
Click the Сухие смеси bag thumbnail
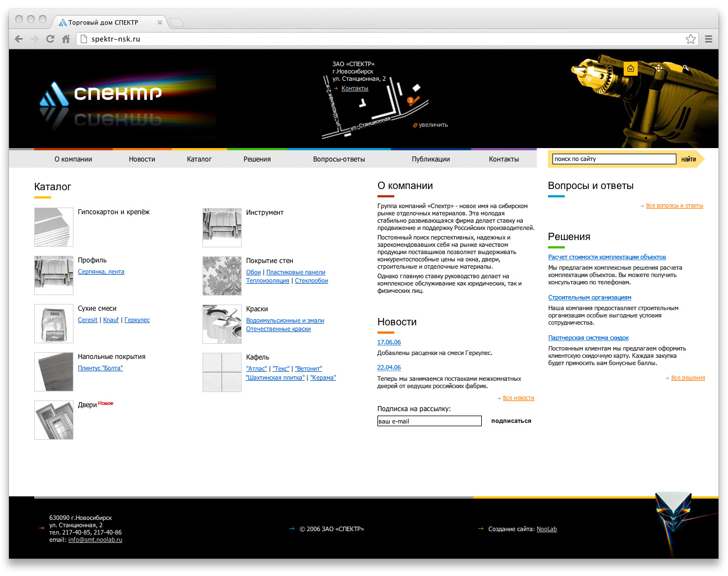click(x=54, y=324)
